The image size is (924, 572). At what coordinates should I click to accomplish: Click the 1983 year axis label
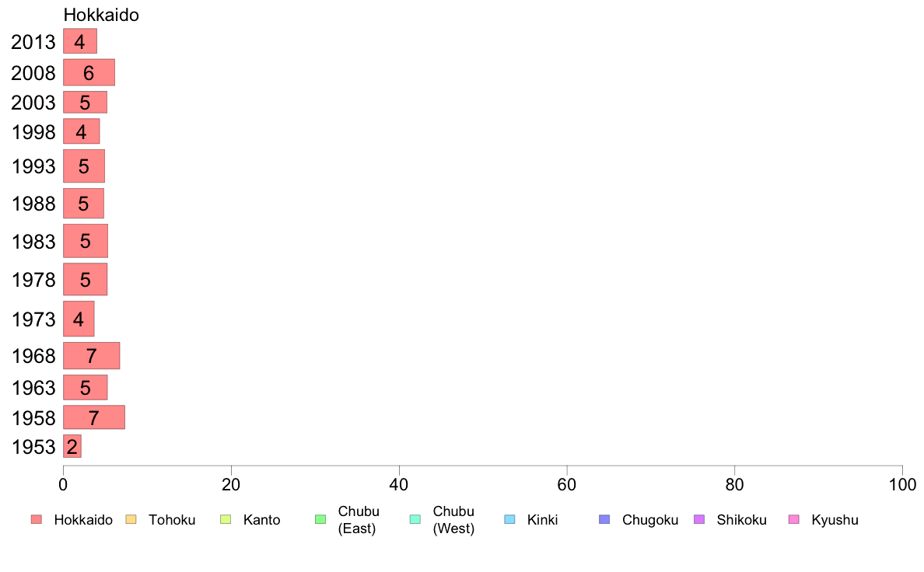point(33,242)
